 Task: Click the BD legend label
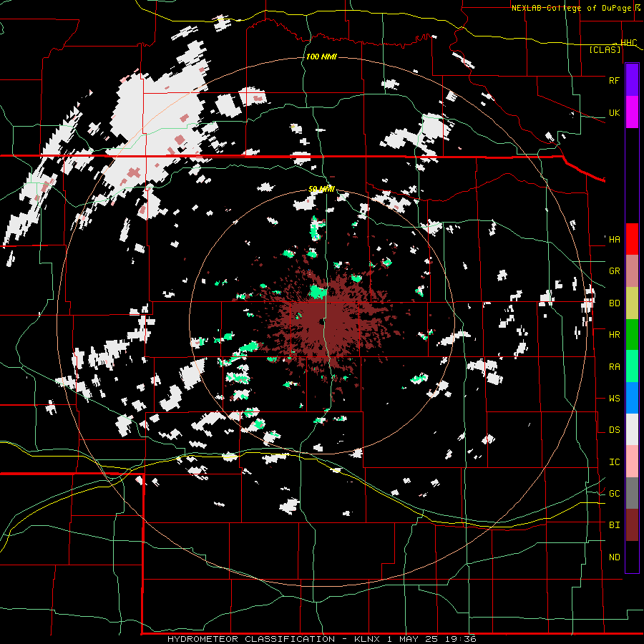click(x=614, y=303)
